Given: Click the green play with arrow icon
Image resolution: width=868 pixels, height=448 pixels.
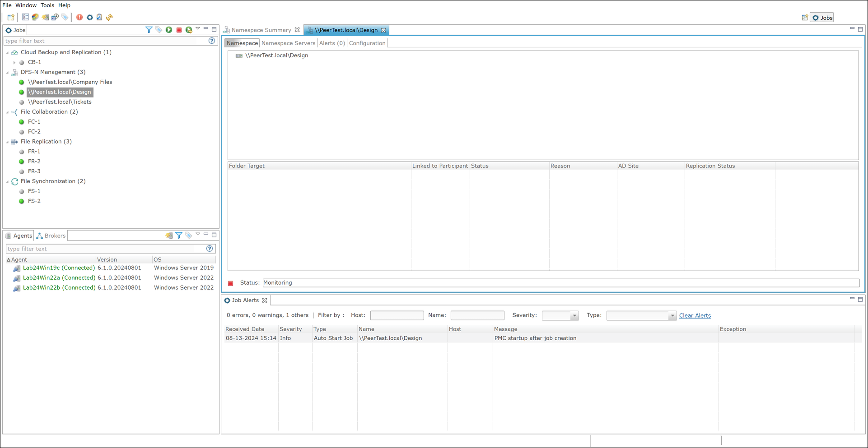Looking at the screenshot, I should click(x=189, y=30).
